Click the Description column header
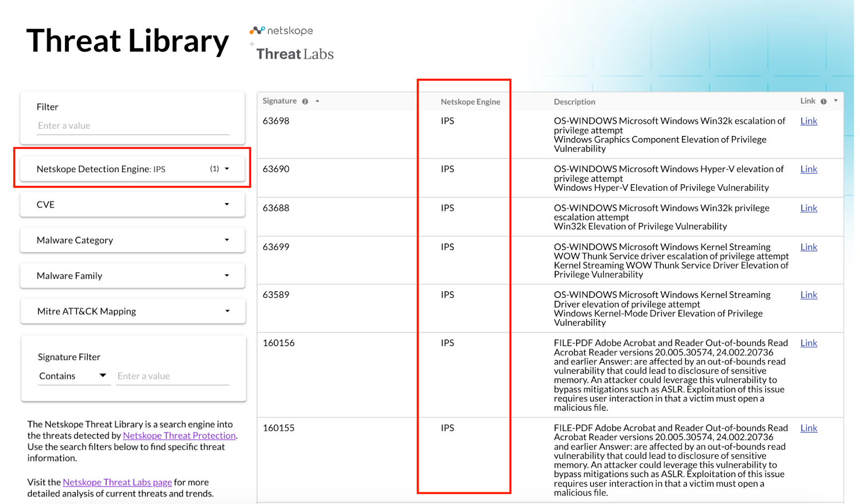Viewport: 860px width, 504px height. coord(575,102)
